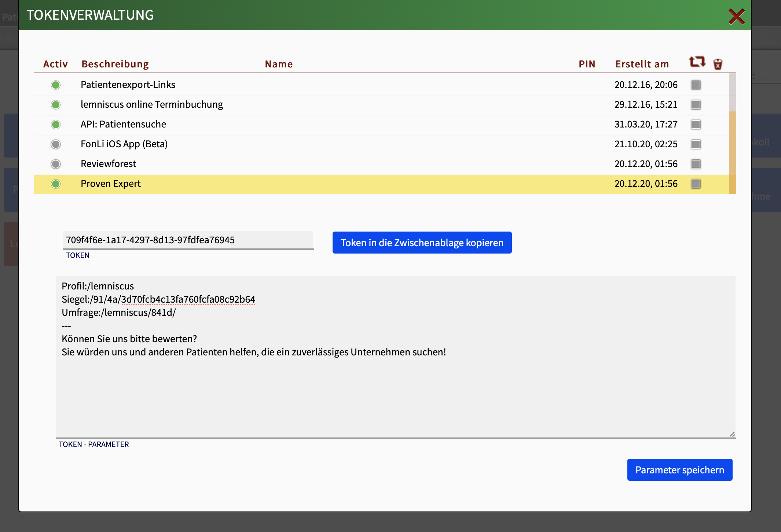Toggle active status of lemniscus online Terminbuchung
This screenshot has height=532, width=781.
click(56, 105)
